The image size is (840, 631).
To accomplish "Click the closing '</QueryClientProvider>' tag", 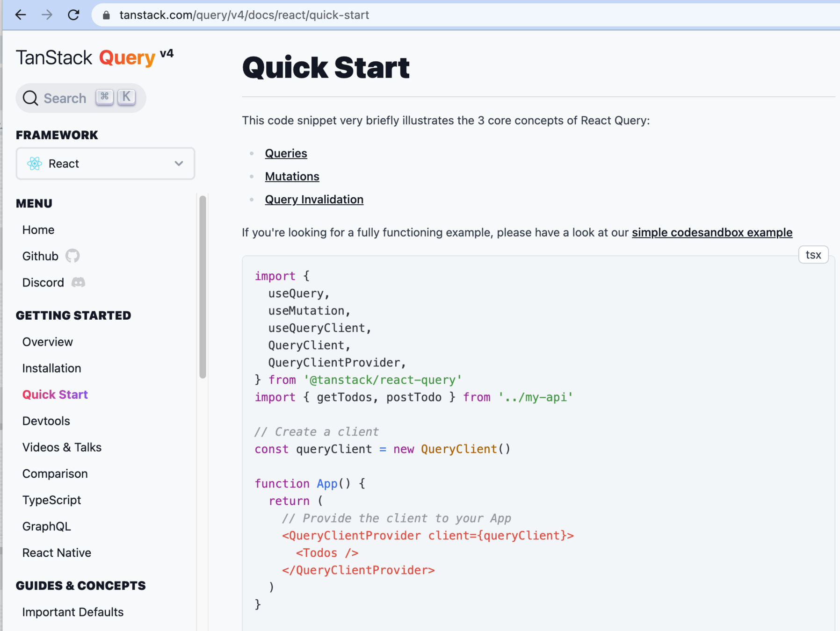I will (358, 570).
